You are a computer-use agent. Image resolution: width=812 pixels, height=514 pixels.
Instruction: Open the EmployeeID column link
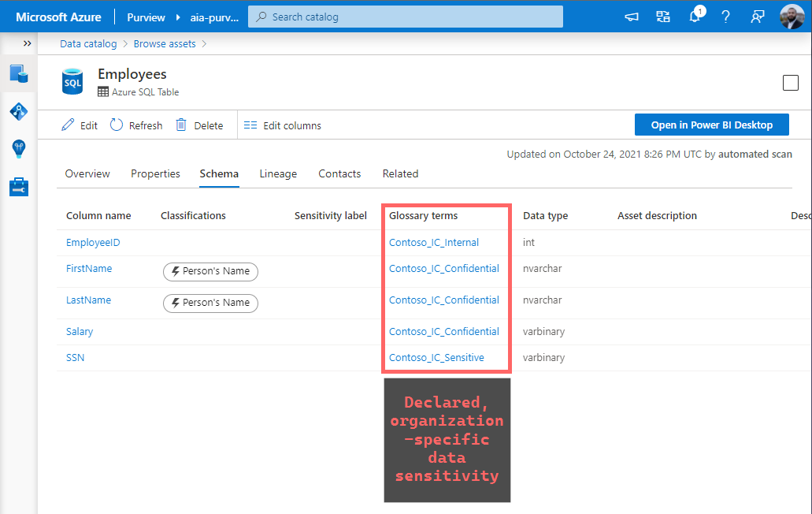(x=93, y=243)
